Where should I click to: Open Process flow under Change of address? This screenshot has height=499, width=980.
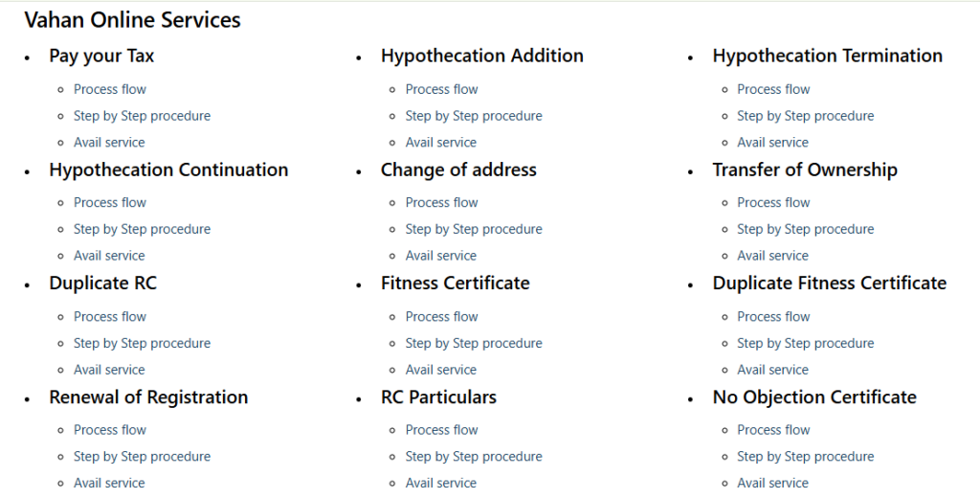442,203
